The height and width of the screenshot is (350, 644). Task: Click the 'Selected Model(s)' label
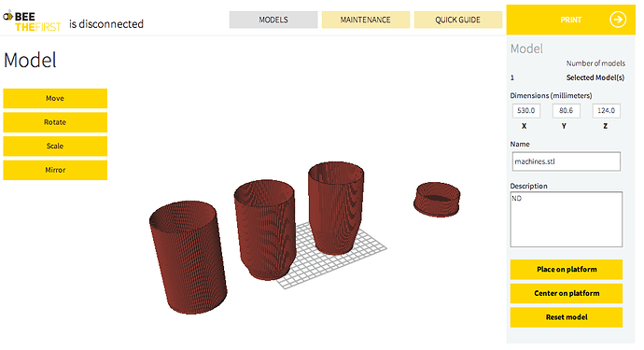tap(595, 77)
